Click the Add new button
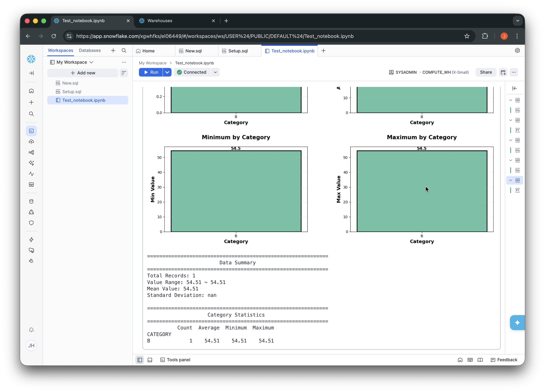 click(83, 73)
